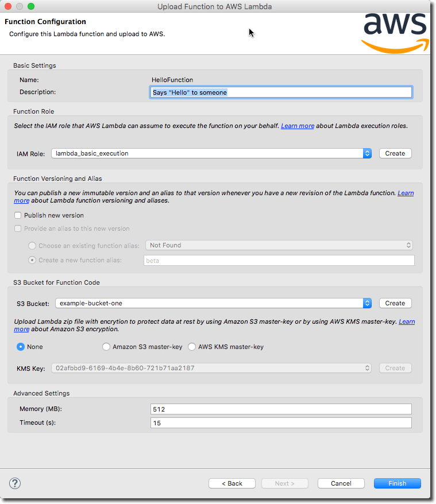Image resolution: width=436 pixels, height=504 pixels.
Task: Select Create a new function alias radio
Action: [32, 260]
